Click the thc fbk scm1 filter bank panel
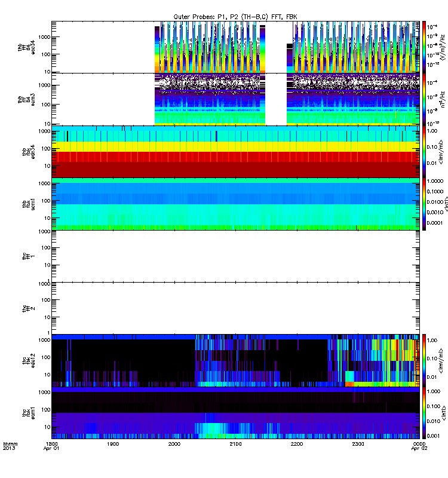448x478 pixels. coord(235,413)
